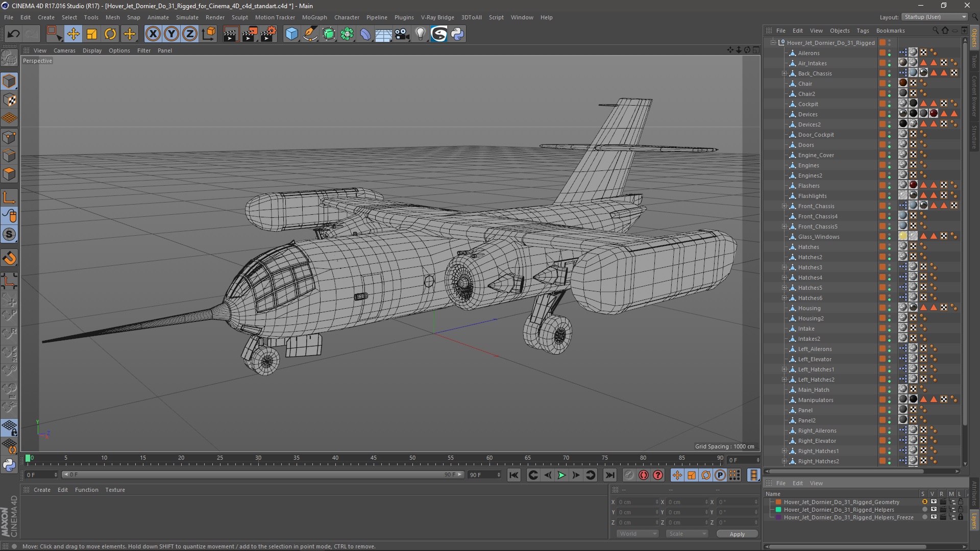This screenshot has width=980, height=551.
Task: Open Object Manager Tags menu
Action: point(863,31)
